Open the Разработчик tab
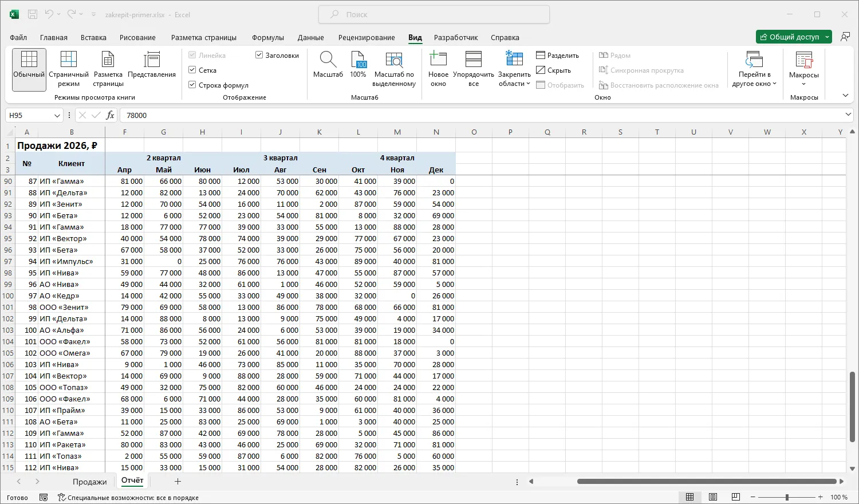The height and width of the screenshot is (504, 859). (x=456, y=37)
